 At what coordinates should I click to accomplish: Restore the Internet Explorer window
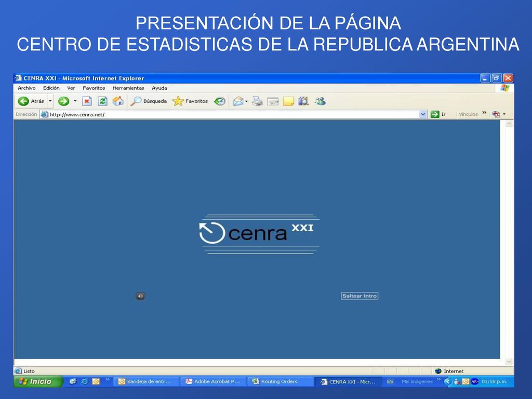[496, 78]
